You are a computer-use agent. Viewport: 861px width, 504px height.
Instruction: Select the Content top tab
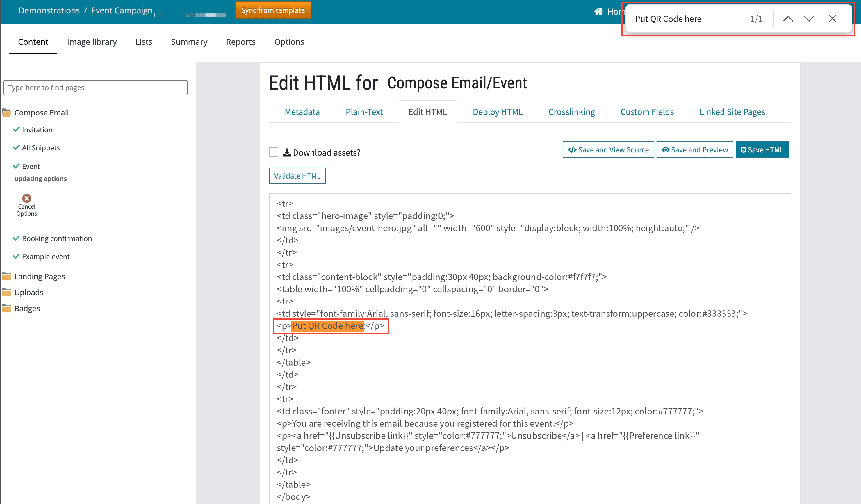tap(33, 42)
